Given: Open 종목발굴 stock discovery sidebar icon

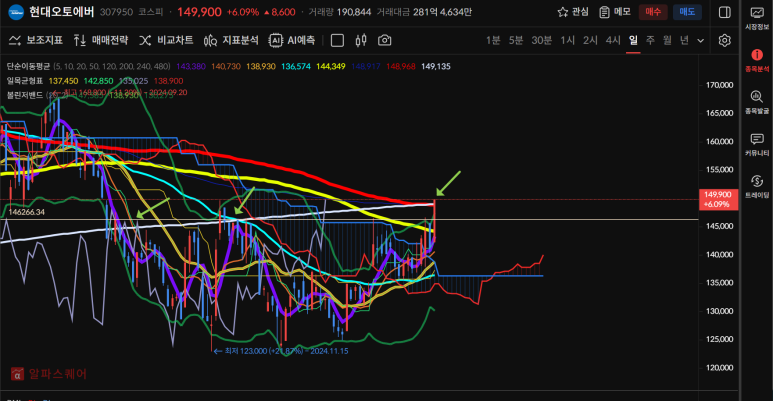Looking at the screenshot, I should pyautogui.click(x=757, y=103).
